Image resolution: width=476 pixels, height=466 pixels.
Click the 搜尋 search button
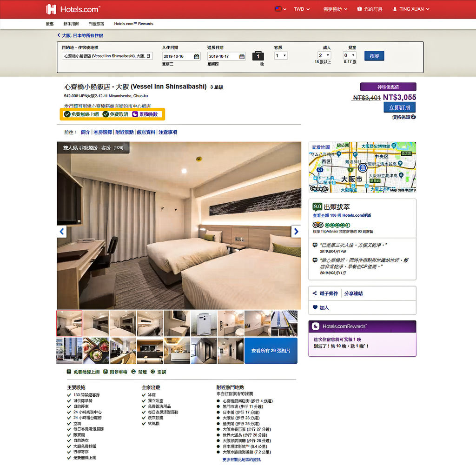374,56
